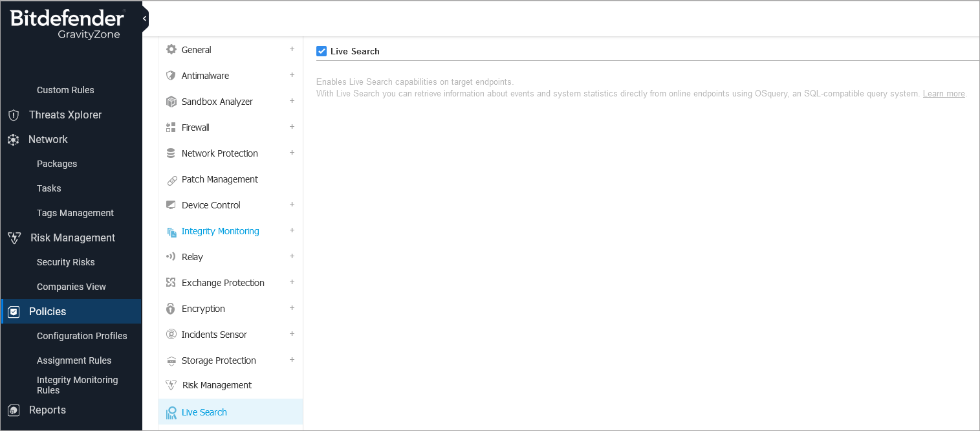This screenshot has width=980, height=431.
Task: Click the Relay signal icon
Action: [171, 257]
